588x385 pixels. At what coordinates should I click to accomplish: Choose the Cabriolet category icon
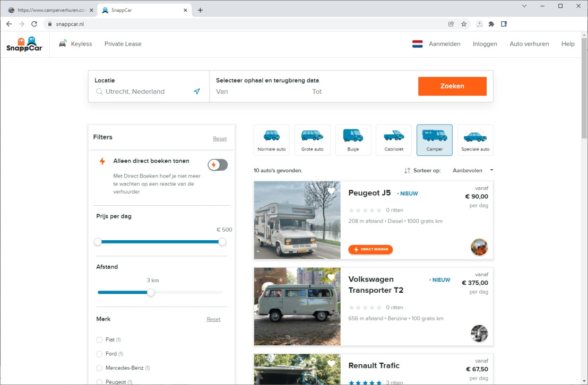[x=393, y=139]
